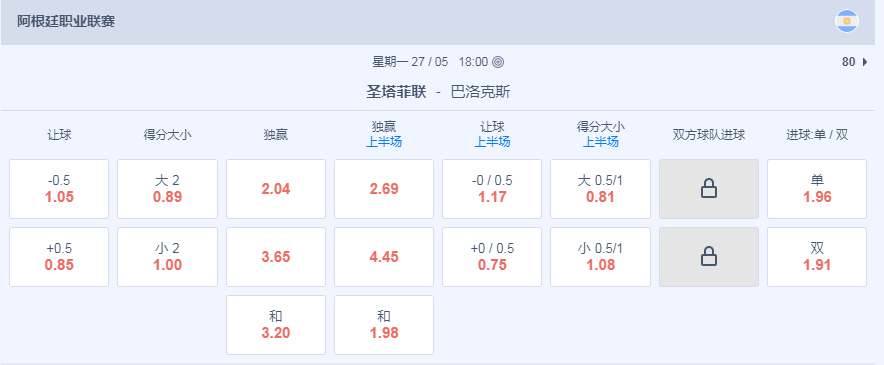Image resolution: width=884 pixels, height=365 pixels.
Task: Click the upper locked both-teams-score cell
Action: [709, 189]
